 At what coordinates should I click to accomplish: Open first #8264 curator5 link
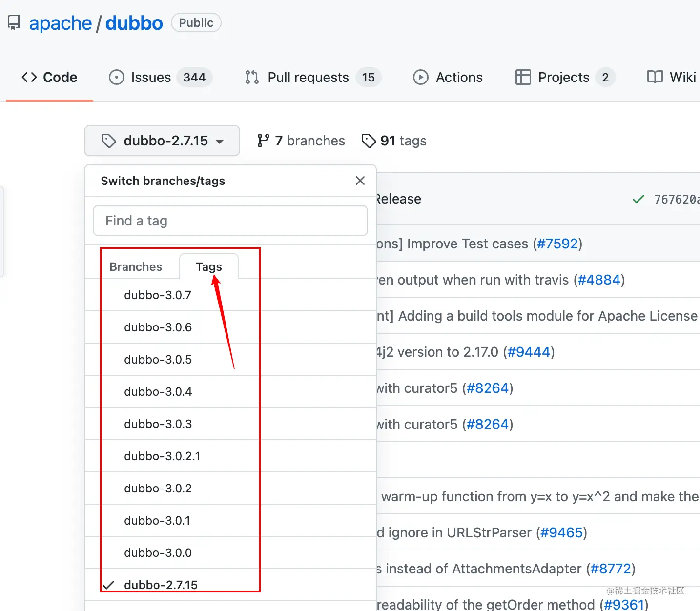[x=488, y=388]
